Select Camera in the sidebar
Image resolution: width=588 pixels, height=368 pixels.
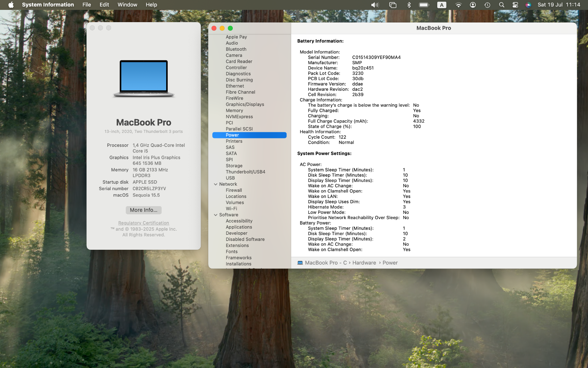(234, 55)
